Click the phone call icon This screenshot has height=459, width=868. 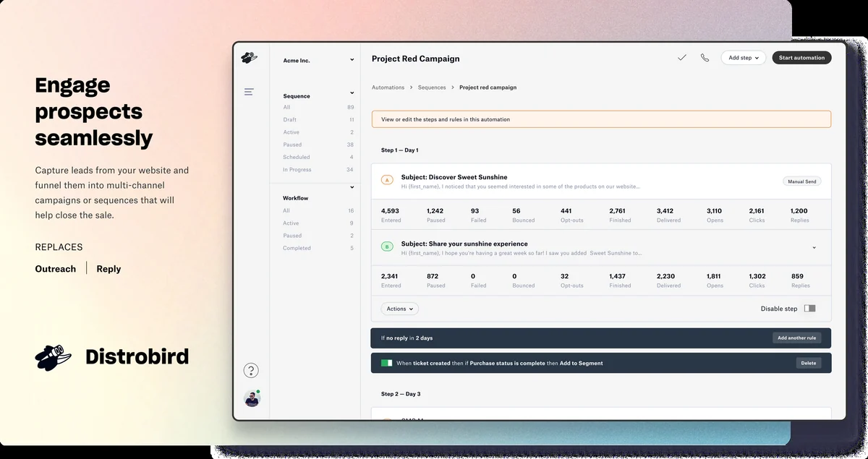click(x=705, y=58)
